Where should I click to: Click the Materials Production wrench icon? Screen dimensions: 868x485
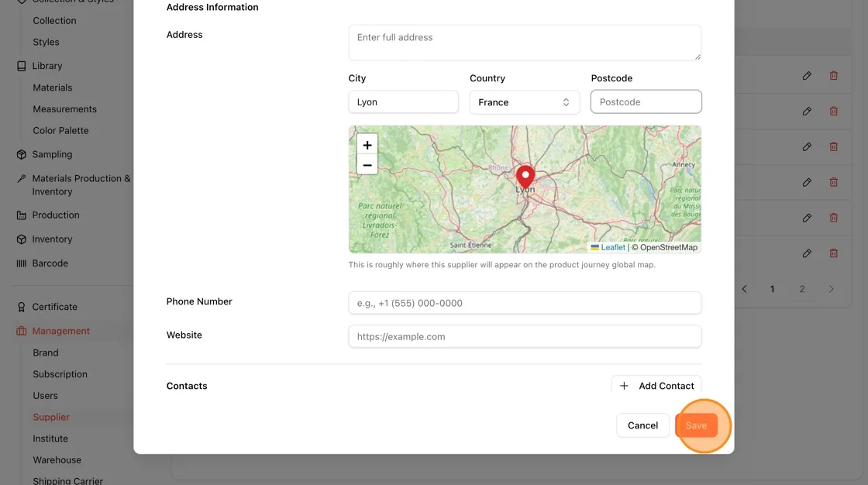(x=22, y=178)
